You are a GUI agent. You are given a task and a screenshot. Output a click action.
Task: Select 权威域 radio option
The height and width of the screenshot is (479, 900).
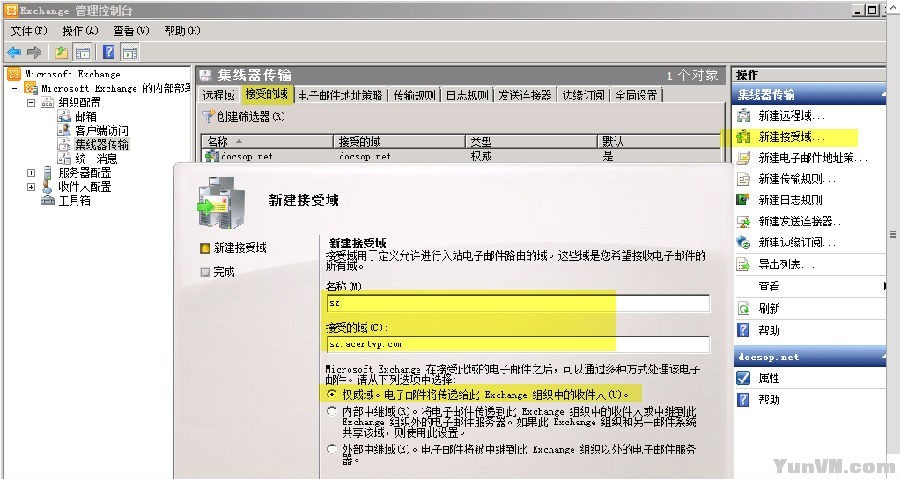[332, 394]
